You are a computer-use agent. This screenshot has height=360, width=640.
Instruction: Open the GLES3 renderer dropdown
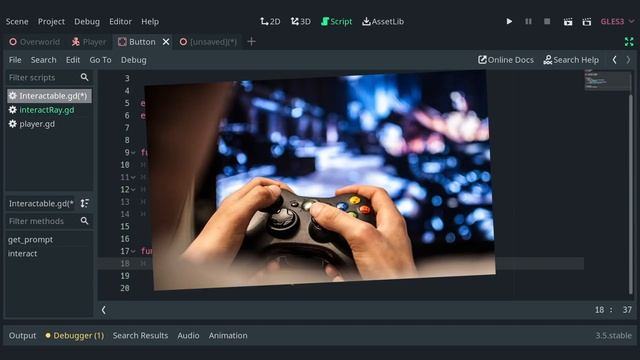pos(617,22)
